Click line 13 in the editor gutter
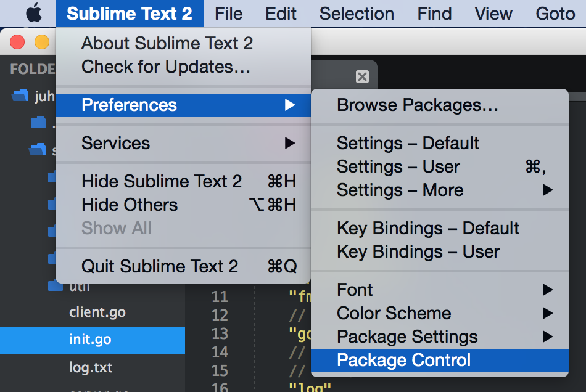The width and height of the screenshot is (586, 392). coord(220,333)
